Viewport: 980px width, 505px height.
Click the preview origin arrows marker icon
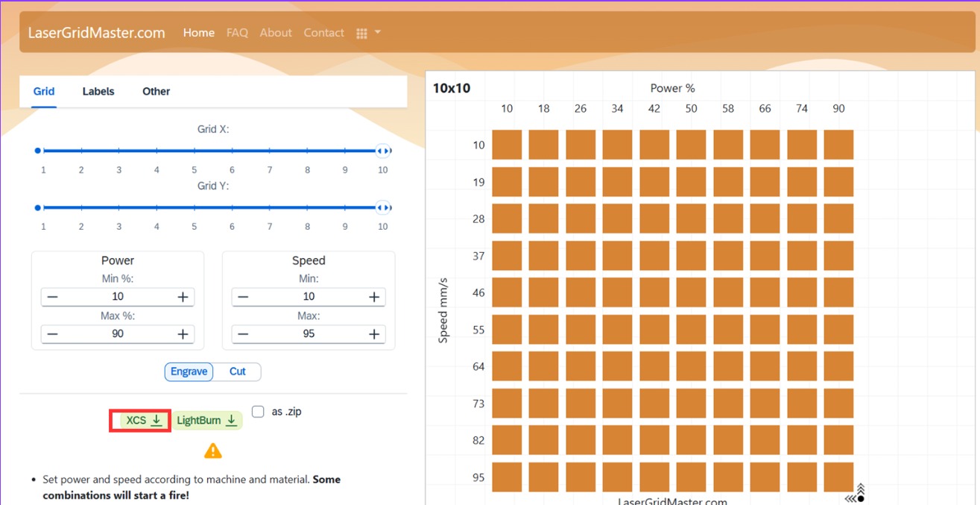[856, 493]
